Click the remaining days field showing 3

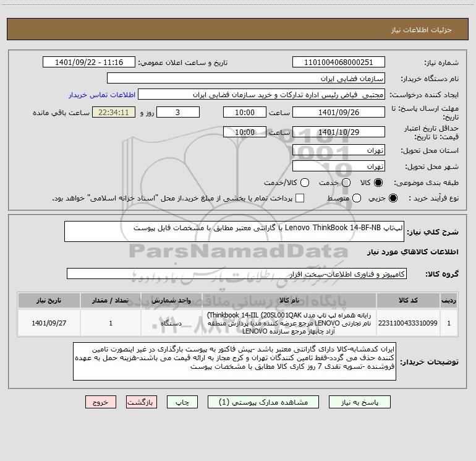pyautogui.click(x=178, y=112)
